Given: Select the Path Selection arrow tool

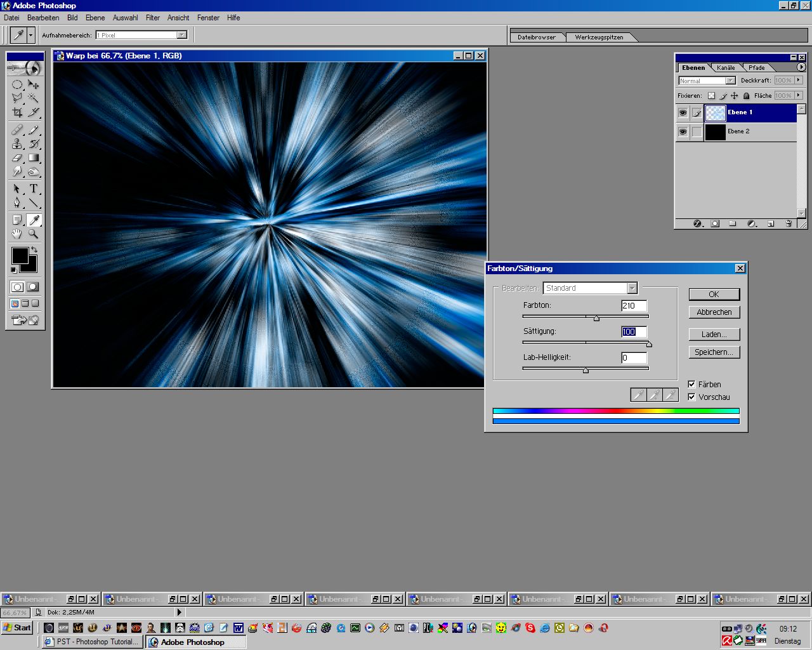Looking at the screenshot, I should [x=17, y=189].
